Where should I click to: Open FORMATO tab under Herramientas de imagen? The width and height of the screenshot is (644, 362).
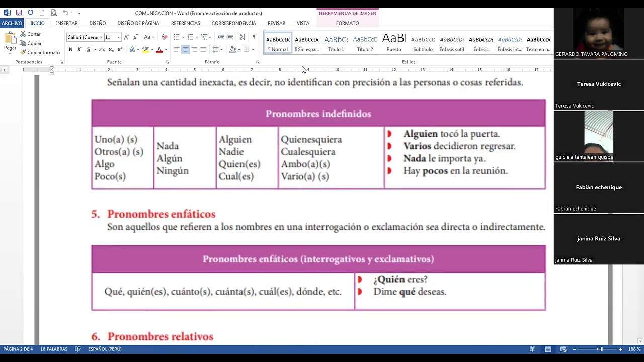(x=348, y=23)
